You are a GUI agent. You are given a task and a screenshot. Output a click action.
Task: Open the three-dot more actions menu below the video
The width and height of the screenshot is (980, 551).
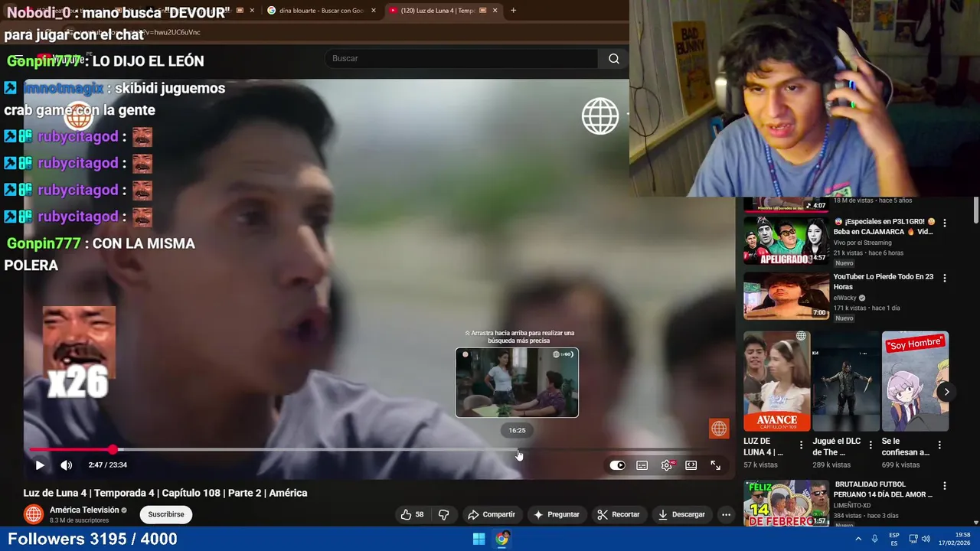point(726,514)
